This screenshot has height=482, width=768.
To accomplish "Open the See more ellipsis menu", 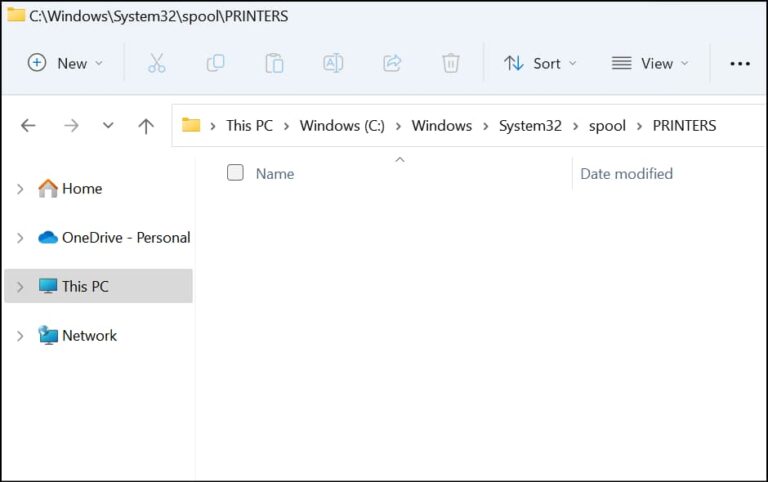I will [740, 63].
